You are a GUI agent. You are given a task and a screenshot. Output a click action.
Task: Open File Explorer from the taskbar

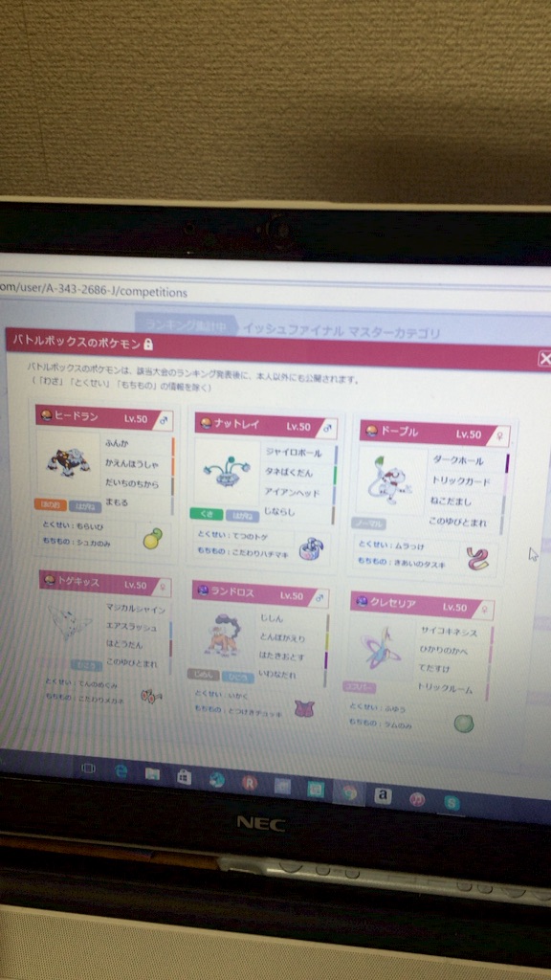(x=152, y=773)
